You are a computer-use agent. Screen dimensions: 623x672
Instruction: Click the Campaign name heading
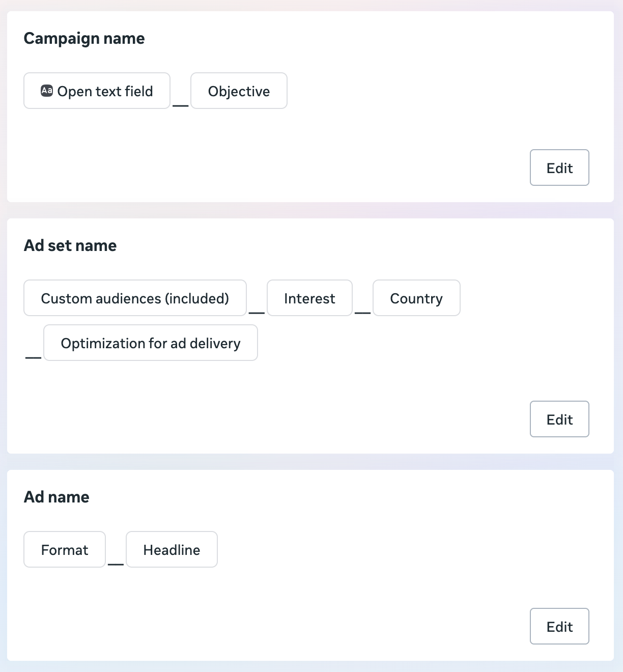(84, 39)
